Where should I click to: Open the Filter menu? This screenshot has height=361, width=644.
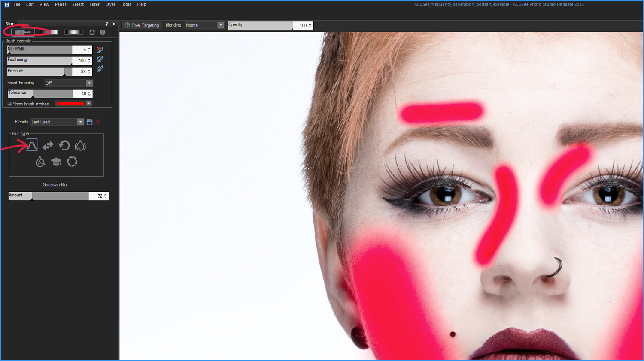pos(94,4)
